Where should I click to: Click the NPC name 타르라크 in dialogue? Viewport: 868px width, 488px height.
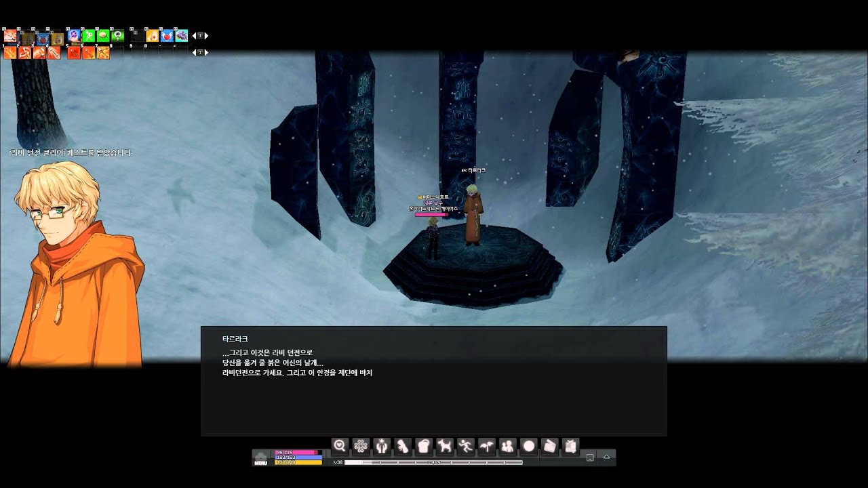(235, 339)
